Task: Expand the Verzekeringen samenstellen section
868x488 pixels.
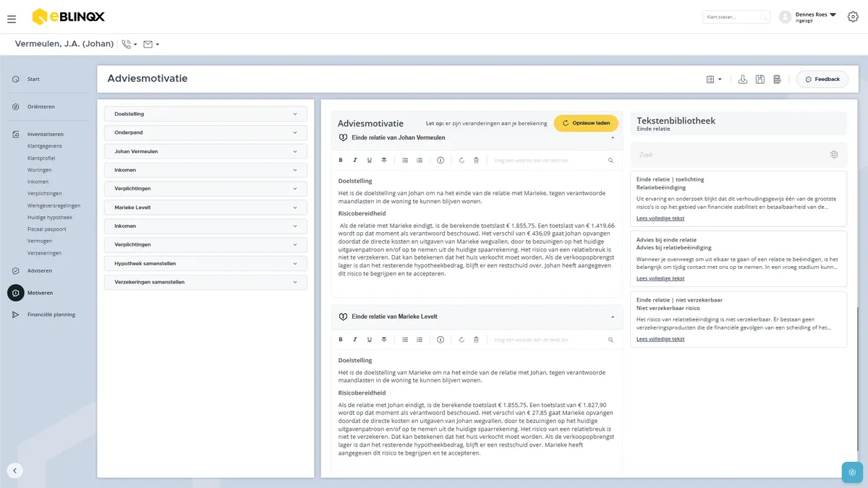Action: point(205,282)
